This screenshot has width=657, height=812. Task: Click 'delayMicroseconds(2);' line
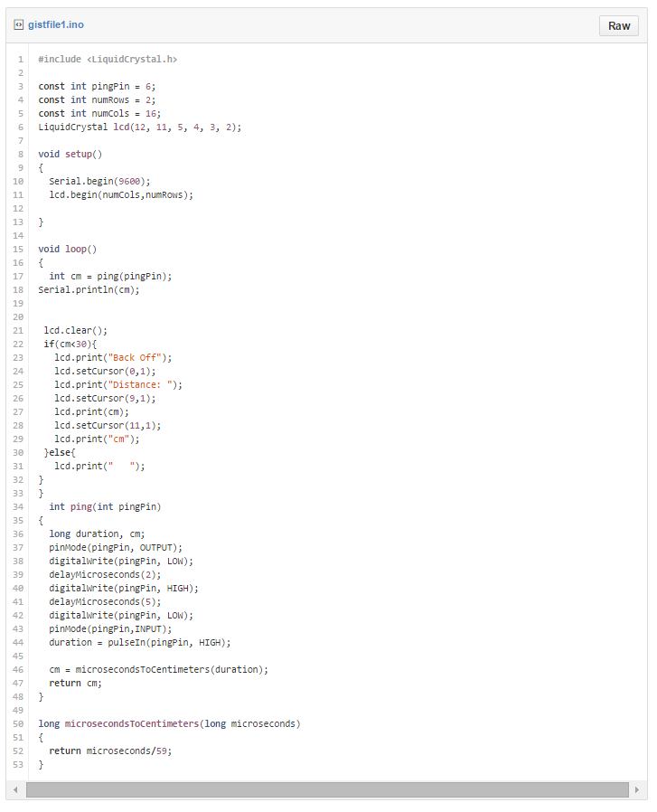(105, 575)
